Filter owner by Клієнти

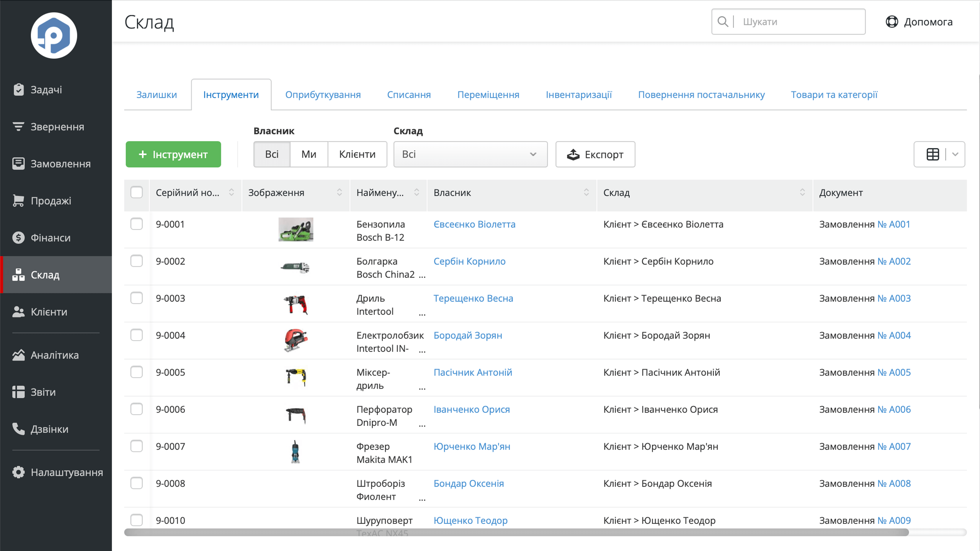pos(357,154)
